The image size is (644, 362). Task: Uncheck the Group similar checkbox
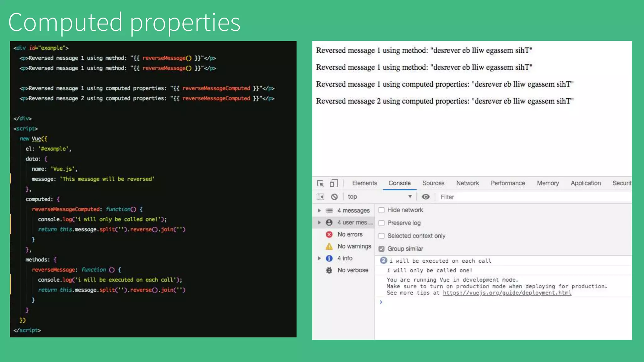pyautogui.click(x=381, y=249)
